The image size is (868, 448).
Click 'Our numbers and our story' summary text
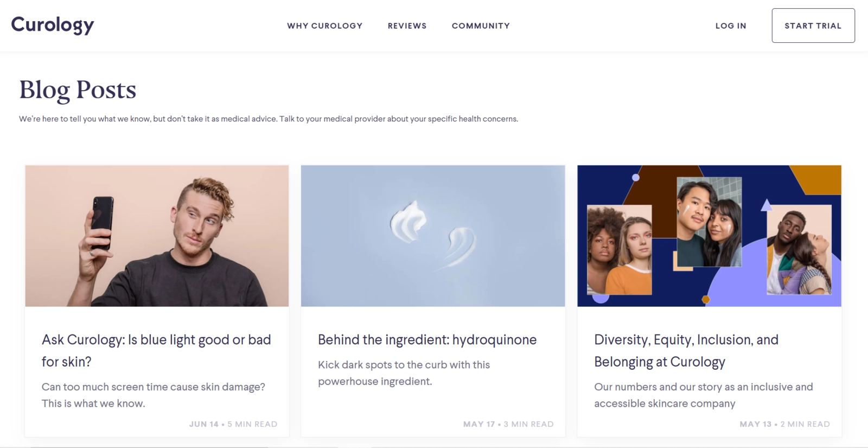click(x=704, y=395)
